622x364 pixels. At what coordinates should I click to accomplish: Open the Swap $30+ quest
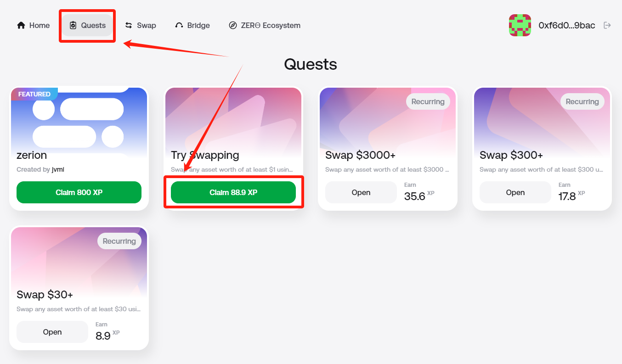coord(52,331)
